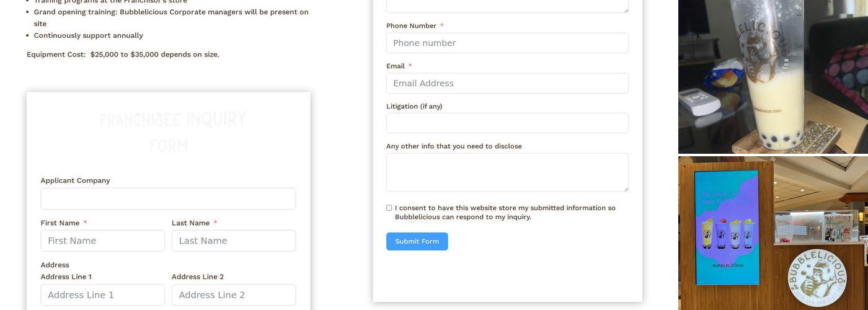Click the consent statement label text

click(x=505, y=212)
